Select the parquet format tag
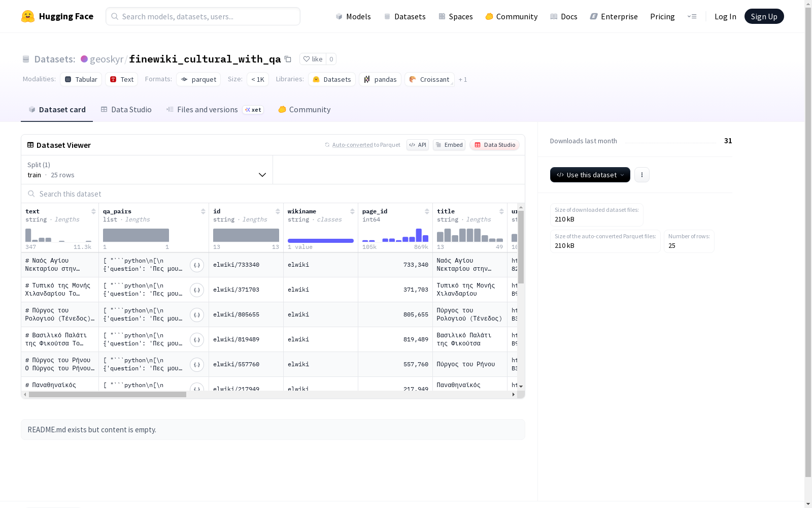Image resolution: width=812 pixels, height=508 pixels. [x=198, y=79]
